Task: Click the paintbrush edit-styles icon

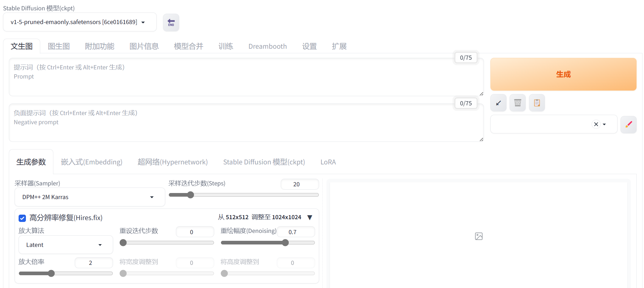Action: [x=628, y=124]
